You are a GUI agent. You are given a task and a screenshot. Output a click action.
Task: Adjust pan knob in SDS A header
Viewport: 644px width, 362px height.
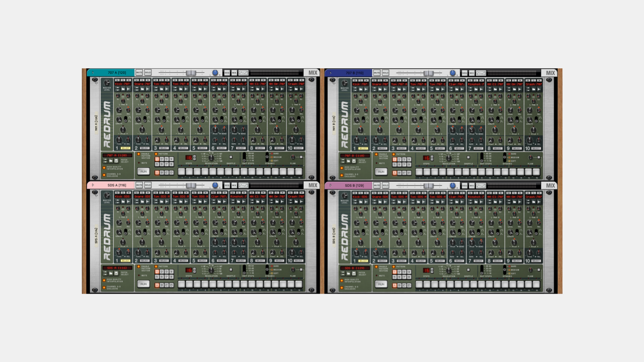[215, 185]
